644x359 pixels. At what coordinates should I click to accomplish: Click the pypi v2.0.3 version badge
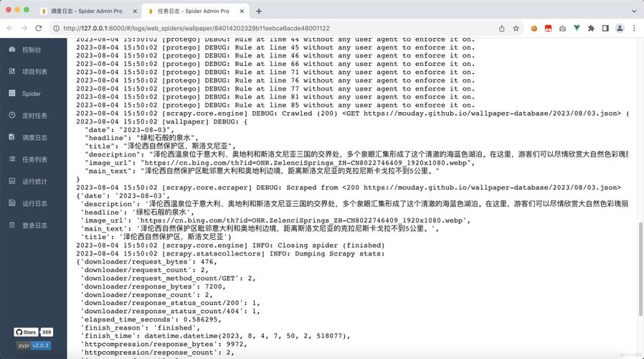click(34, 345)
